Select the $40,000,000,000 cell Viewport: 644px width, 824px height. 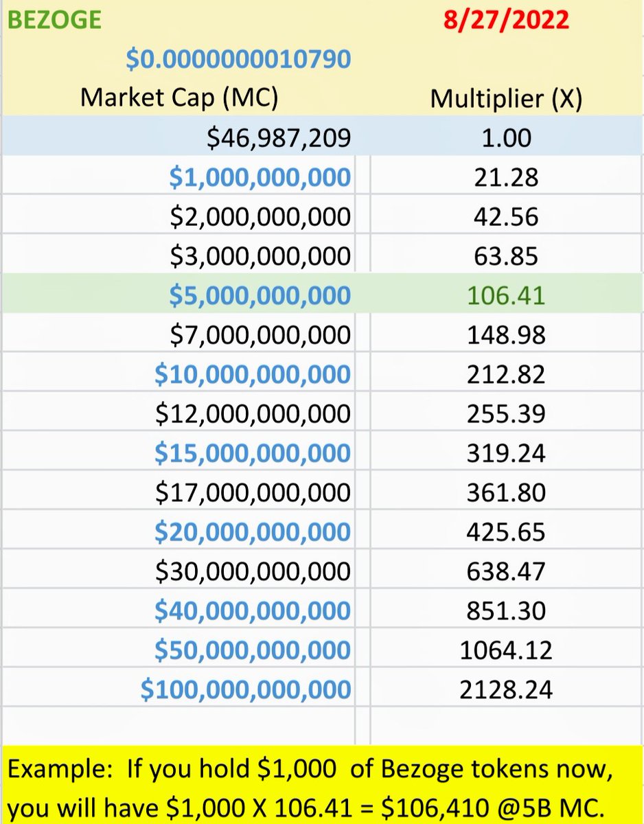(253, 610)
